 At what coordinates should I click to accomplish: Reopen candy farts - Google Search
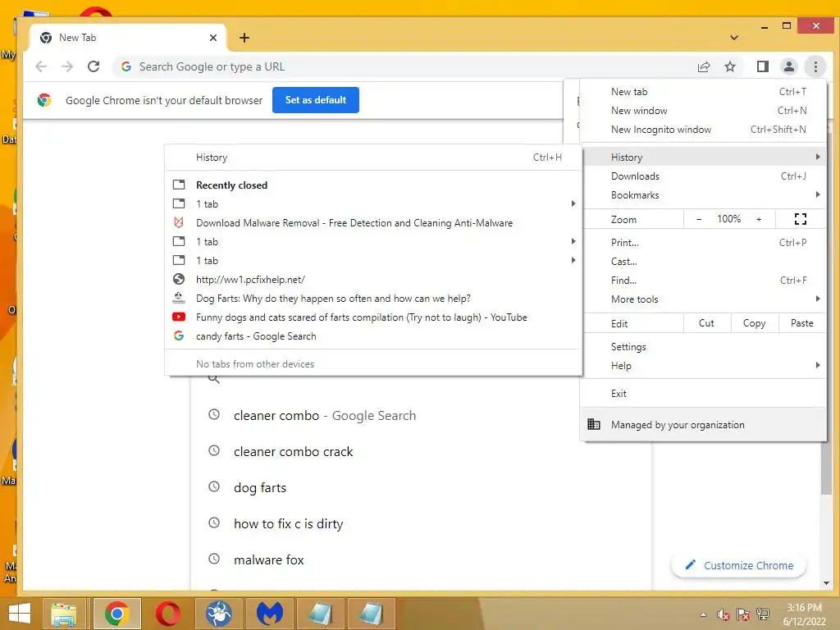click(x=373, y=336)
